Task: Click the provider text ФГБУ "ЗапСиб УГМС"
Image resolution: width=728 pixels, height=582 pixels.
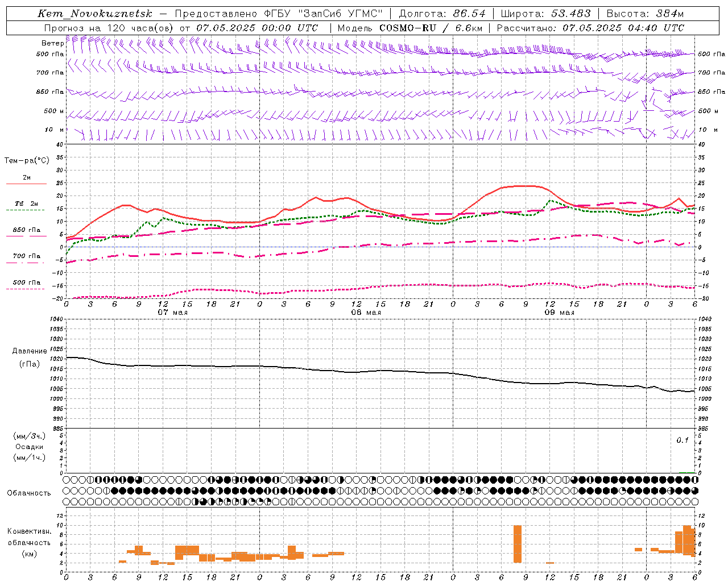Action: (324, 14)
